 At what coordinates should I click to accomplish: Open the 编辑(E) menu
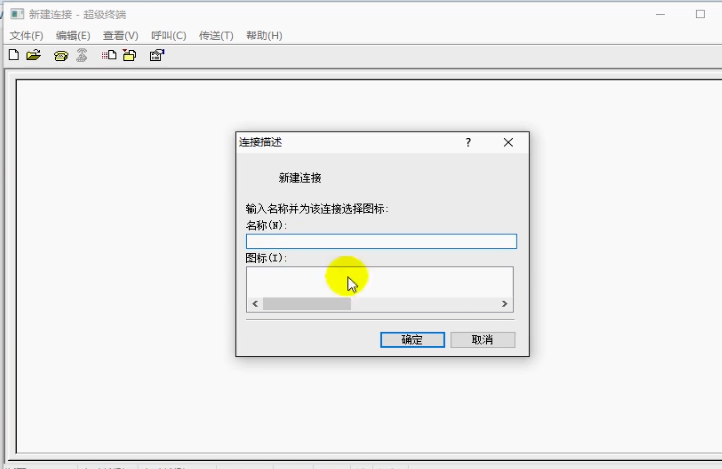point(73,35)
